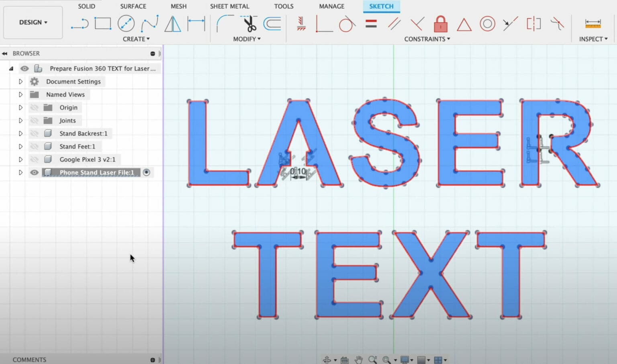Select the Fix/Lock constraint
This screenshot has width=617, height=364.
(441, 24)
